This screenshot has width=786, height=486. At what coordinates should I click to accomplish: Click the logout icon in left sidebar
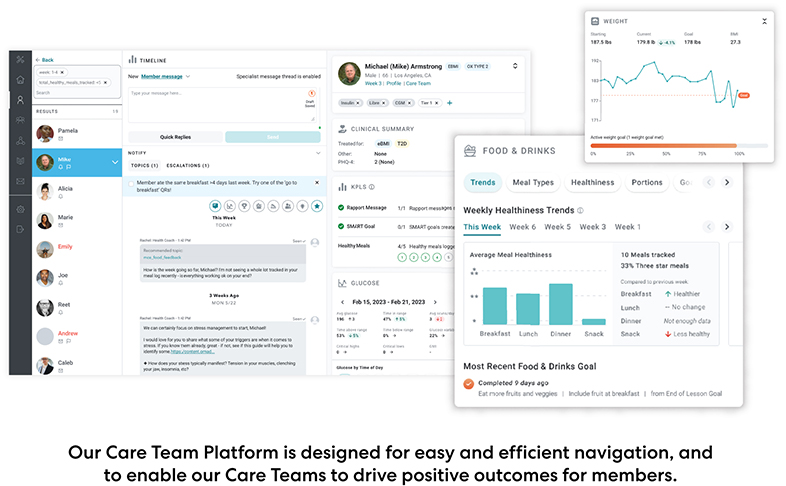coord(20,230)
